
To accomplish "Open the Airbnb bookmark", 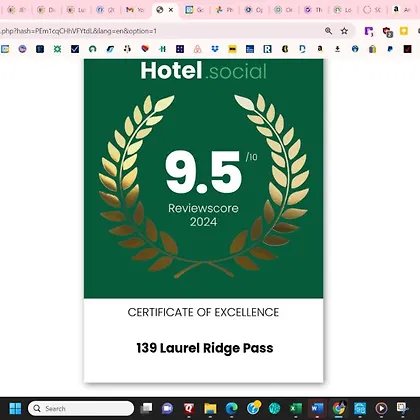I will point(197,49).
